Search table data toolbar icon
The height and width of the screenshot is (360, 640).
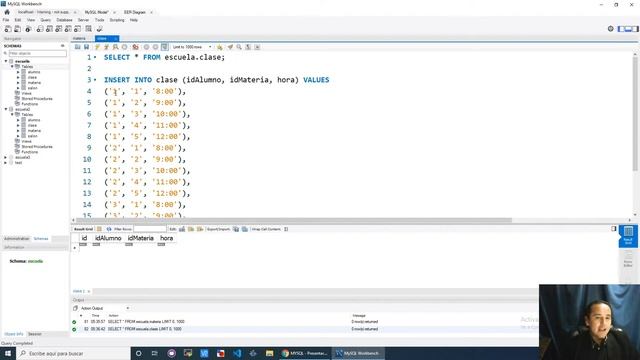(89, 29)
